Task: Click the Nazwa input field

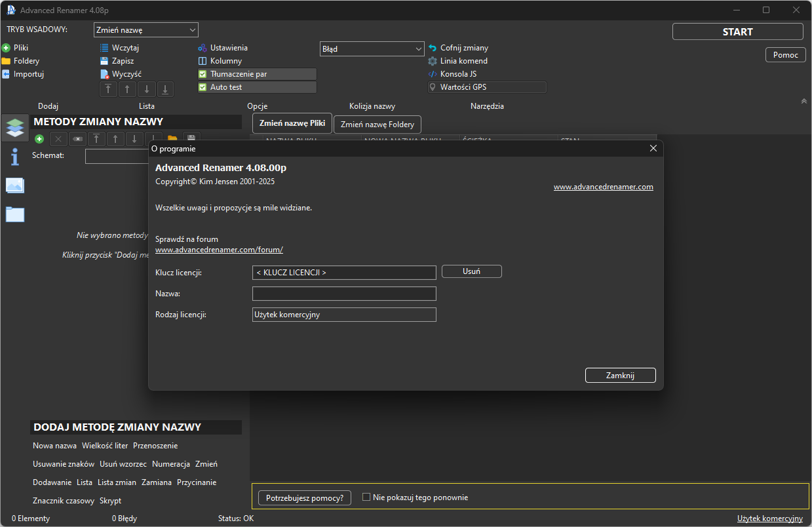Action: point(344,294)
